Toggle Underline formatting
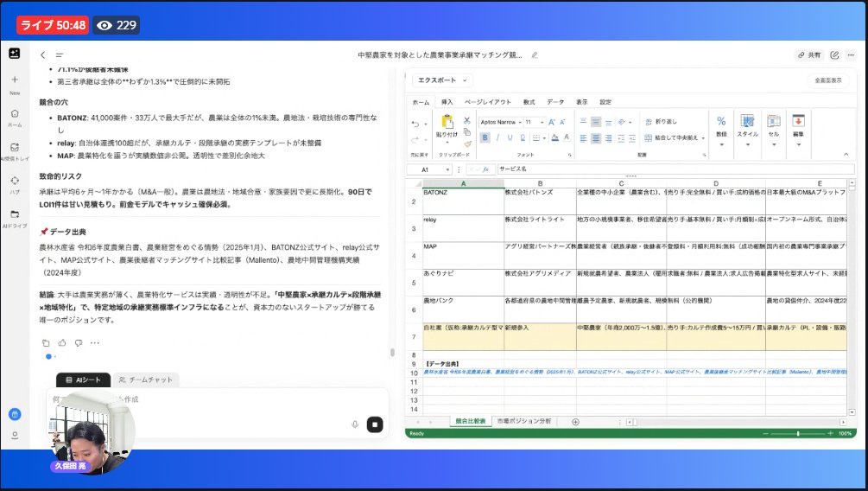 [x=510, y=137]
